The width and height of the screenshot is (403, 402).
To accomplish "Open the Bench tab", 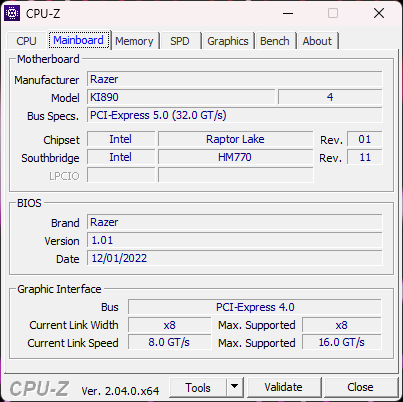I will [275, 41].
